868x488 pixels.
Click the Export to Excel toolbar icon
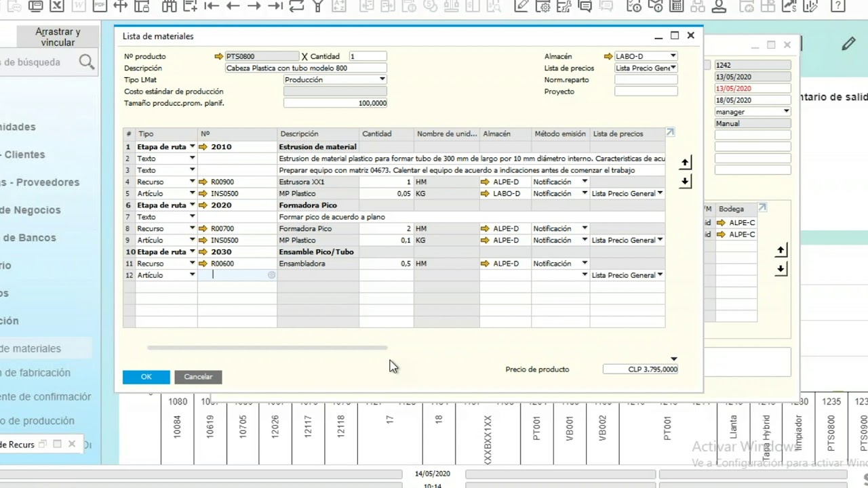click(57, 6)
